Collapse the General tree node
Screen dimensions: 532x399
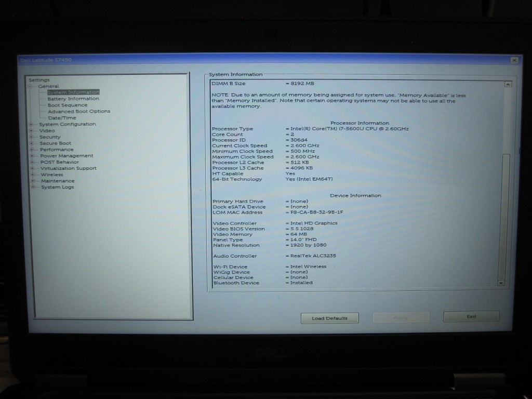tap(30, 87)
